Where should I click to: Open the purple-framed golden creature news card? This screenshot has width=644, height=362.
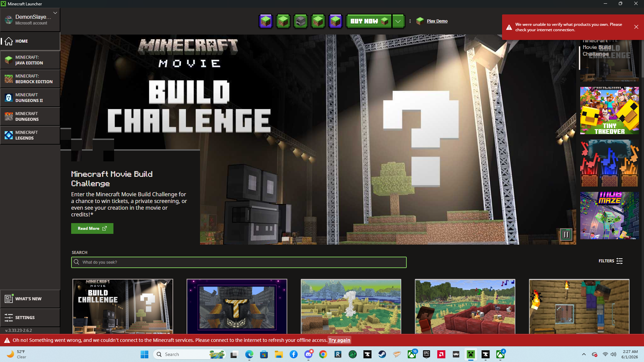click(x=237, y=306)
